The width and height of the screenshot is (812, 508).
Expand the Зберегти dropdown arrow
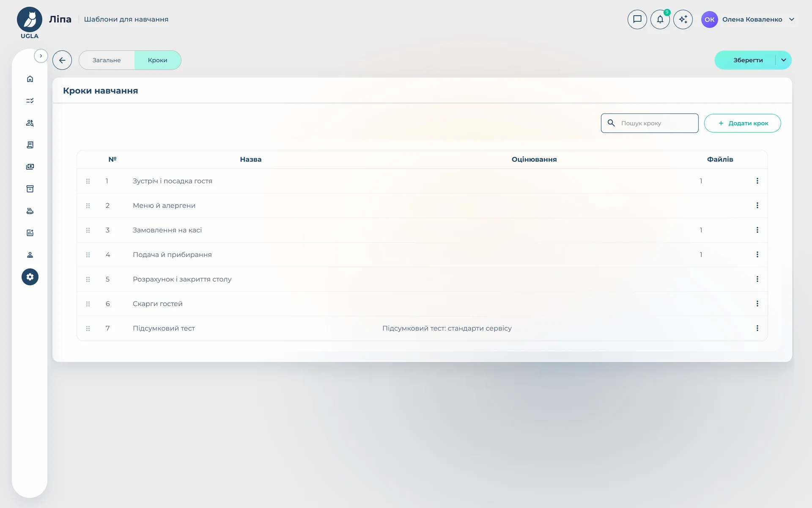784,60
